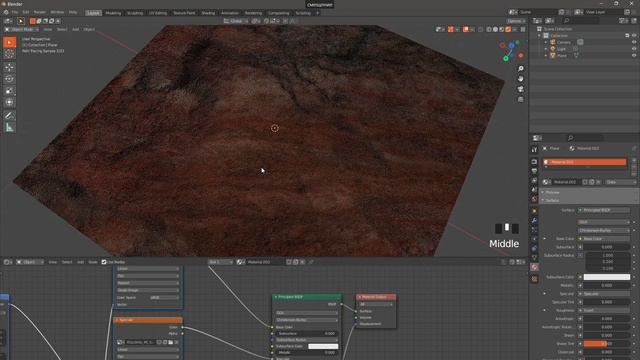The width and height of the screenshot is (640, 360).
Task: Select rendered viewport shading mode
Action: (x=508, y=29)
